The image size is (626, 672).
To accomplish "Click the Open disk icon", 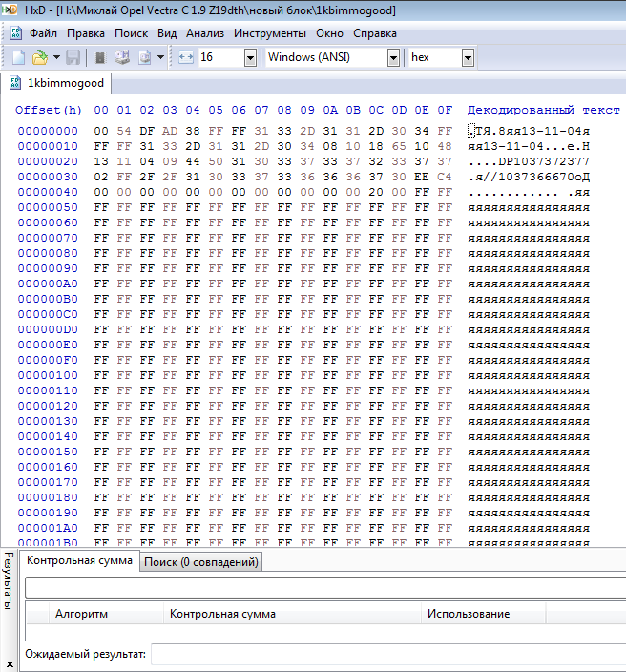I will [122, 57].
